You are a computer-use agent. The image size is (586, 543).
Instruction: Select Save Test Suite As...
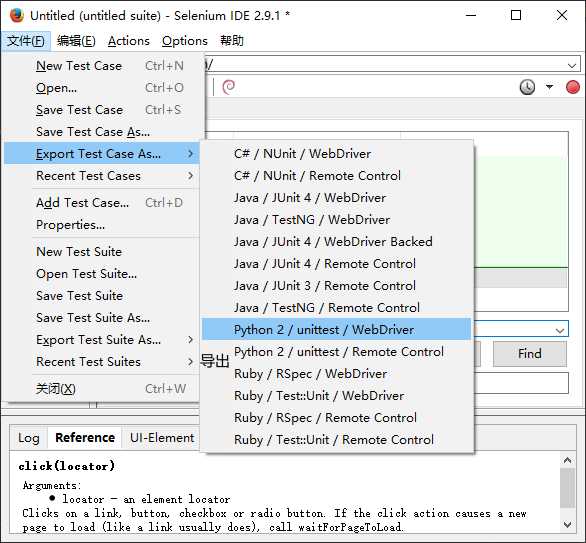point(102,318)
